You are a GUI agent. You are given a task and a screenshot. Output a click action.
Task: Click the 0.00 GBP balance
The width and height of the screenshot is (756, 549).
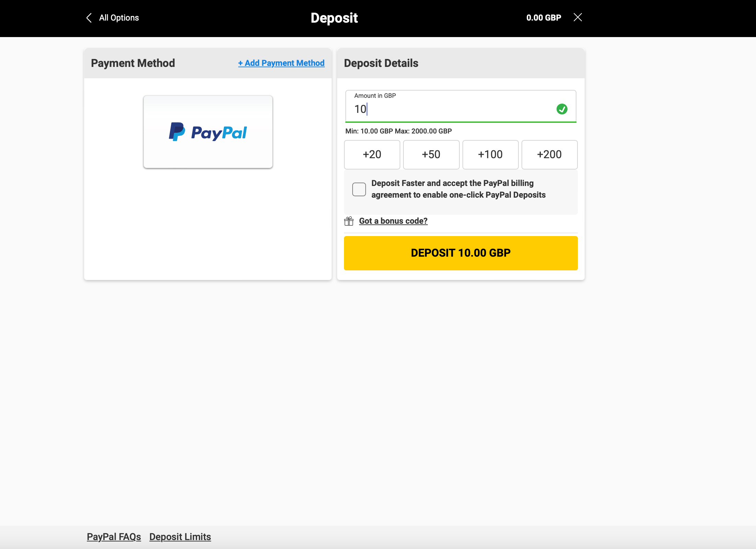(544, 18)
